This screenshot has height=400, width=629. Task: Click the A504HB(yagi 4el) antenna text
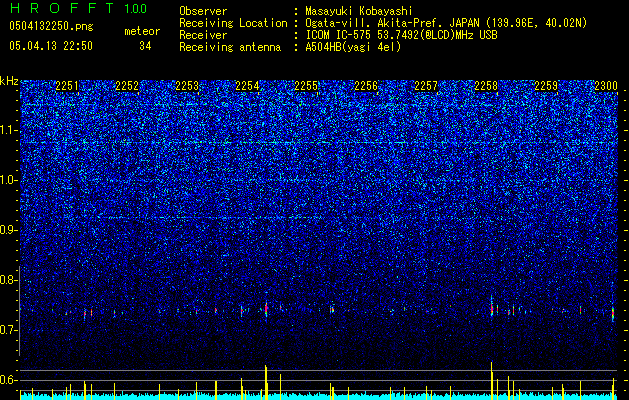click(353, 47)
